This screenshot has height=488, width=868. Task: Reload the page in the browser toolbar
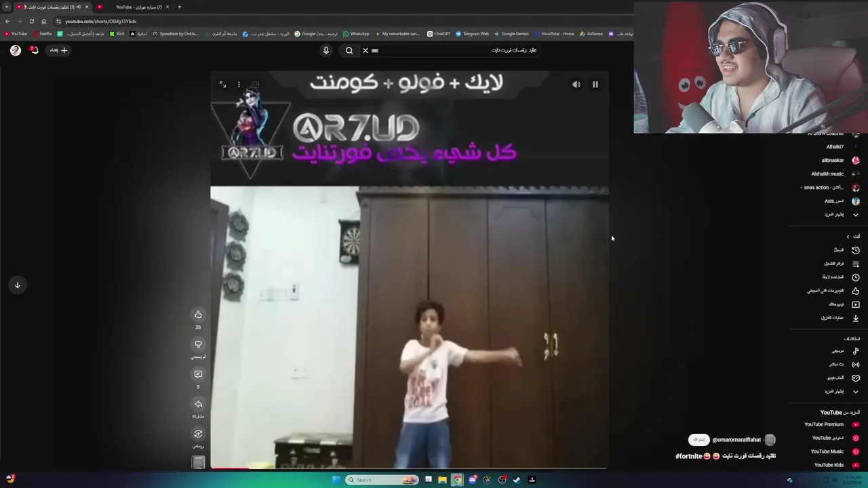pyautogui.click(x=31, y=22)
